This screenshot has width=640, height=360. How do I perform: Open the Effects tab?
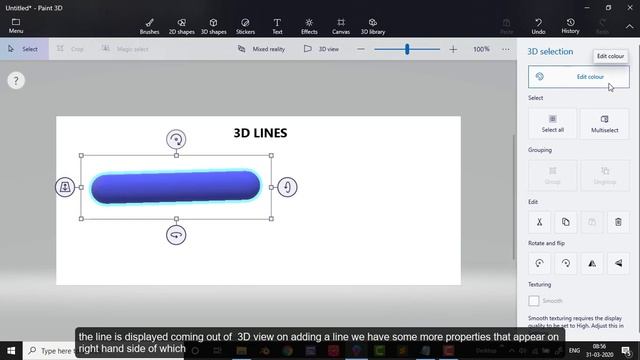[309, 26]
